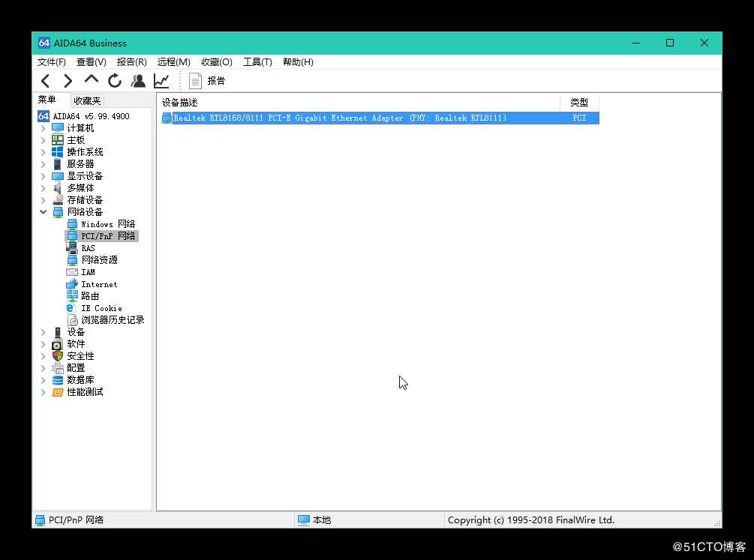Click the 网络设备 network icon
754x560 pixels.
pyautogui.click(x=58, y=212)
